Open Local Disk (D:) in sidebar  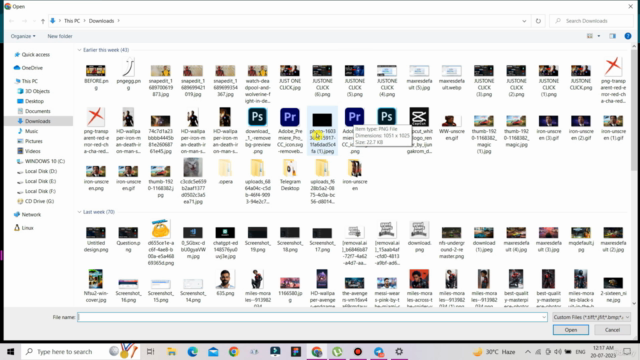tap(37, 171)
